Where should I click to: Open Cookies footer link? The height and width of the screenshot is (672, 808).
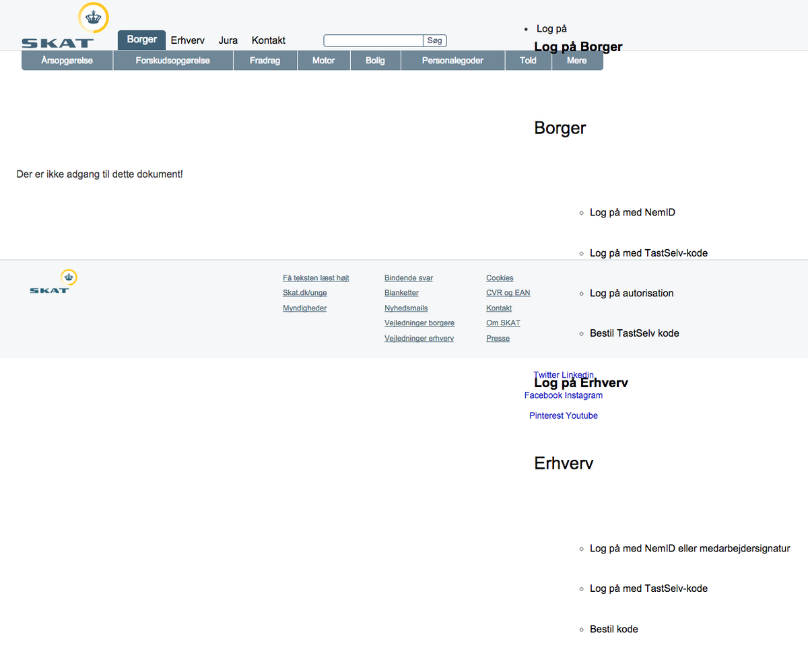(x=500, y=278)
